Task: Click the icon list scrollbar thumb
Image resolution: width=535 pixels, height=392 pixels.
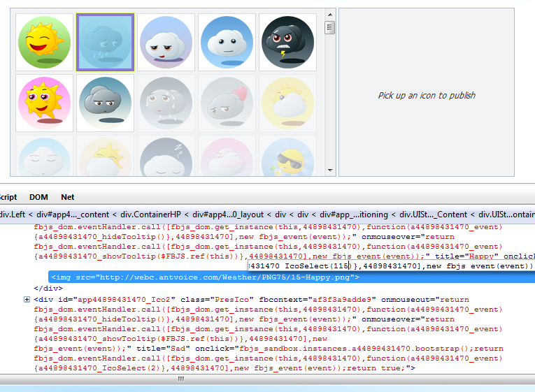Action: coord(330,28)
